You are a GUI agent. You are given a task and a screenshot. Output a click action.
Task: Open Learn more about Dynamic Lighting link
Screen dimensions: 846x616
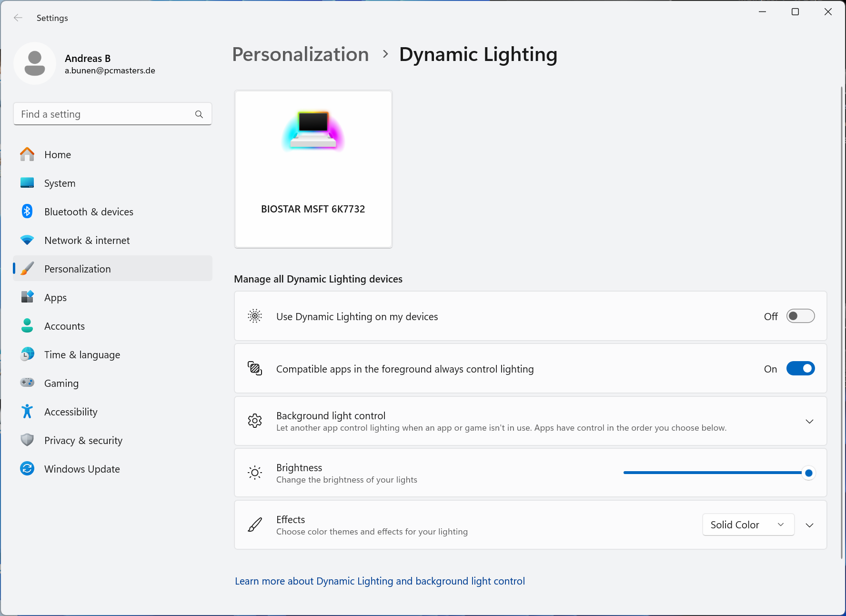pos(380,581)
